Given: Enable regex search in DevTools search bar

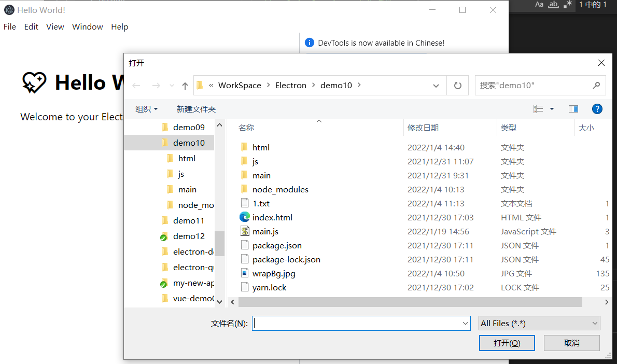Looking at the screenshot, I should (567, 5).
